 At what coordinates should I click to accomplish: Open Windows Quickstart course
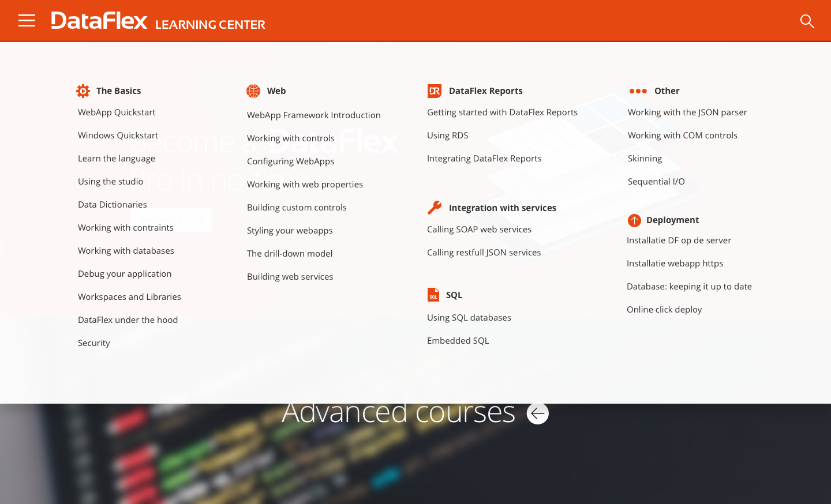tap(118, 136)
